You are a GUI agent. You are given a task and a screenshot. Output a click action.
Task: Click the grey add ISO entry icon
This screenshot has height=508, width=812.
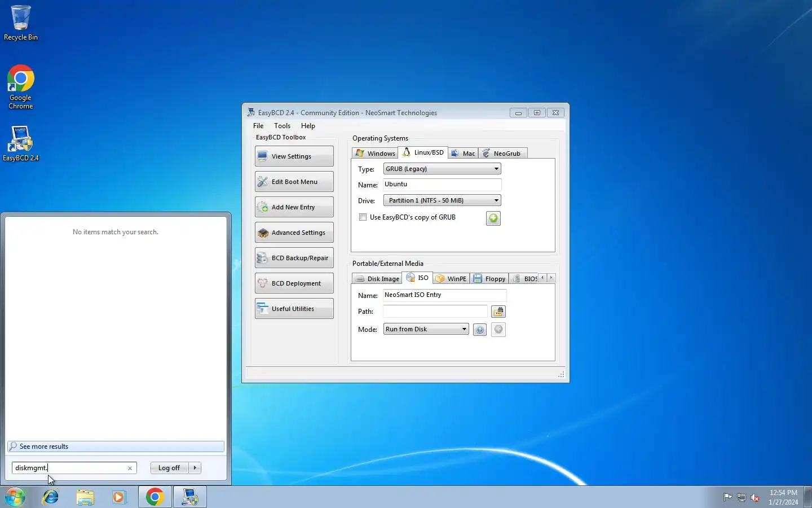click(498, 330)
